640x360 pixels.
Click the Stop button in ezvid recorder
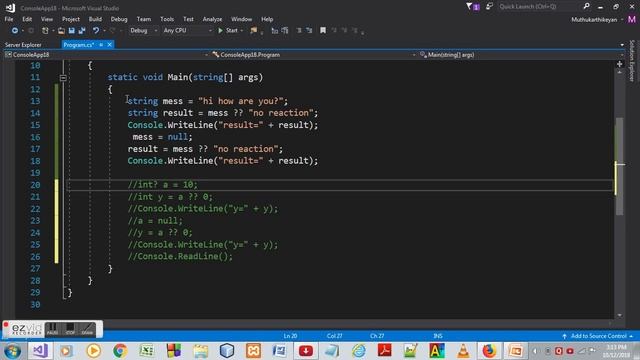click(x=70, y=329)
